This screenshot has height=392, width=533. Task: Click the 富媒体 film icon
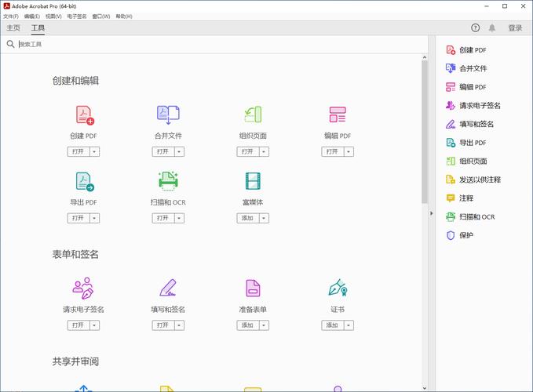pyautogui.click(x=253, y=181)
